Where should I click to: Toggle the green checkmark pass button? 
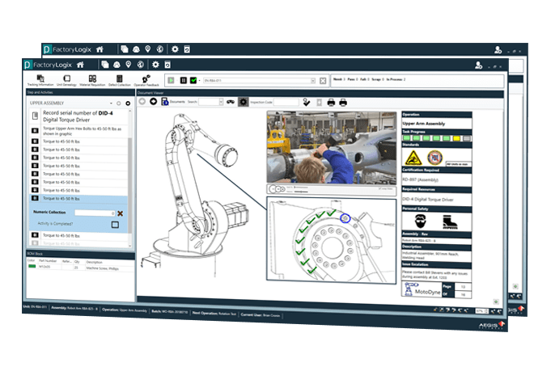(x=193, y=80)
